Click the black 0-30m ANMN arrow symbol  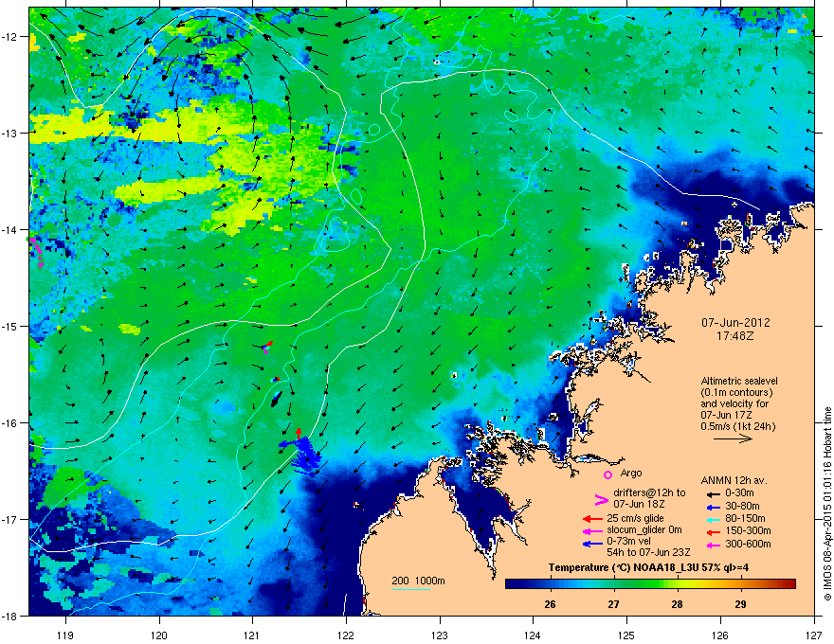[714, 494]
